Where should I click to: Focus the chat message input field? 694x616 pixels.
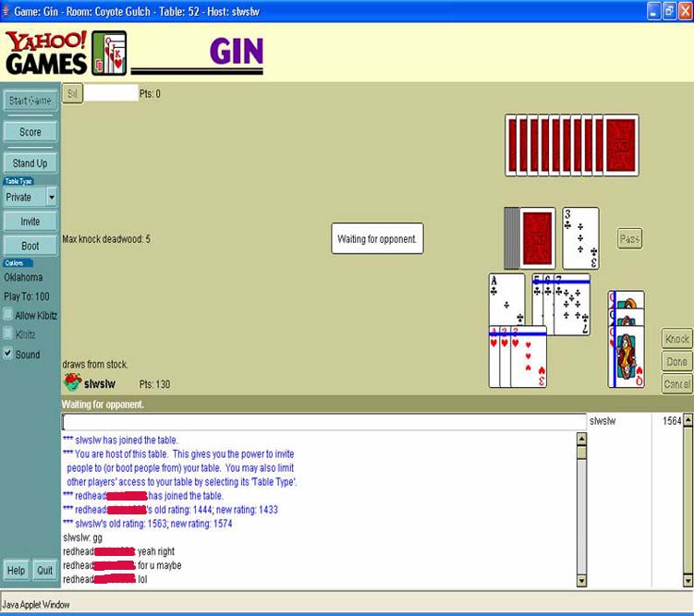click(324, 422)
